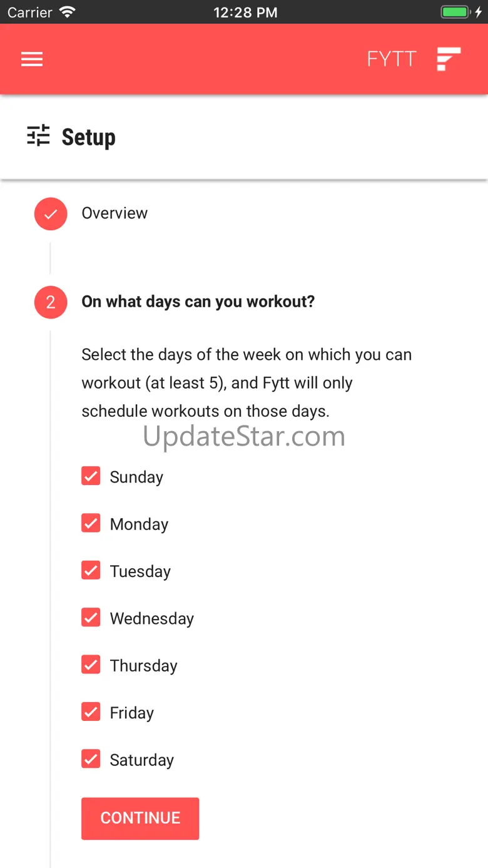
Task: Uncheck the Sunday checkbox
Action: [x=91, y=476]
